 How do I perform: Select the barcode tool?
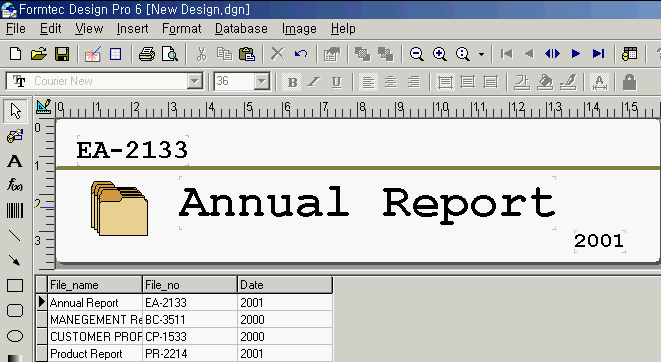tap(15, 210)
